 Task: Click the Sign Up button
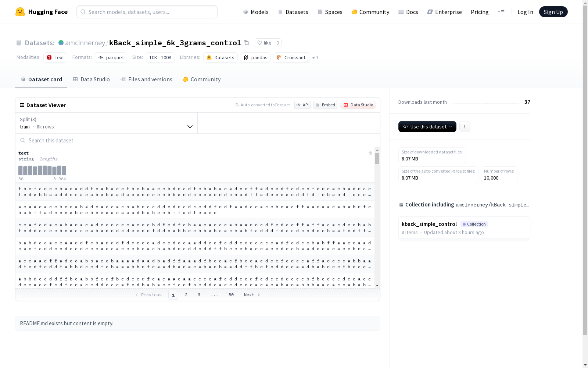[553, 12]
